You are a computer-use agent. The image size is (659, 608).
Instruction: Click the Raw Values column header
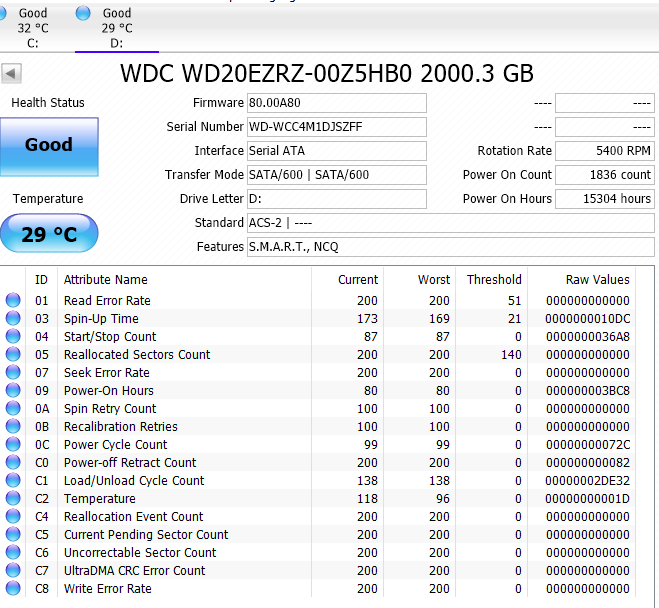(x=598, y=280)
